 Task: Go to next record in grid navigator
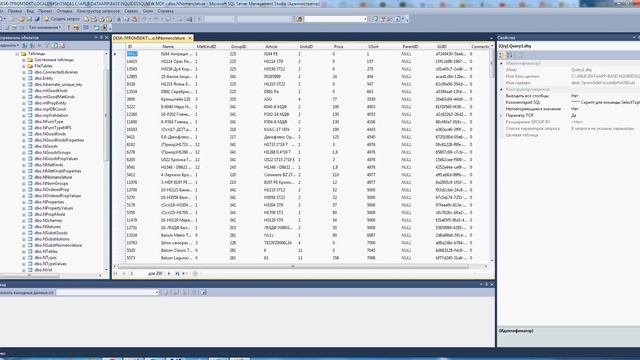point(169,273)
